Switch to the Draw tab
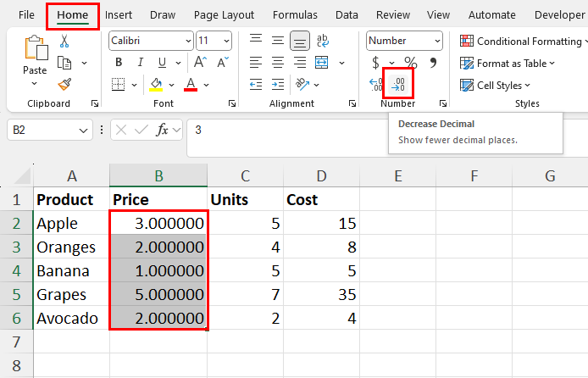 point(163,15)
